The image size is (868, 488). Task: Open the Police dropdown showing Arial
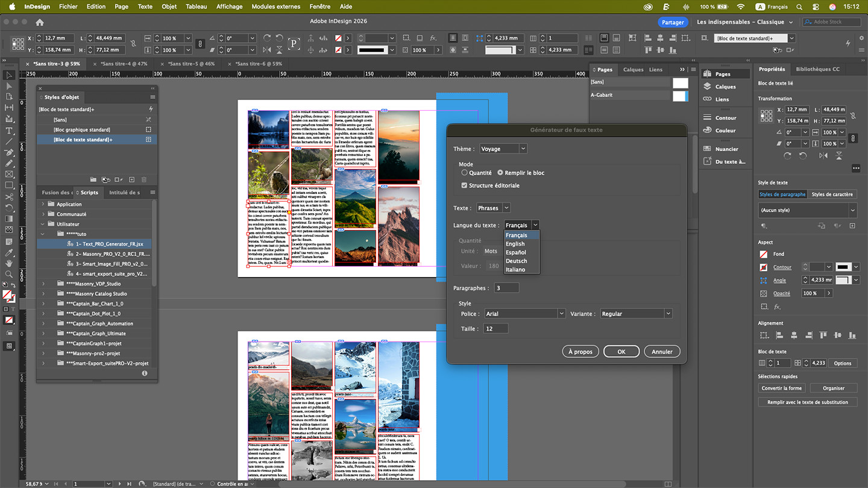coord(524,314)
